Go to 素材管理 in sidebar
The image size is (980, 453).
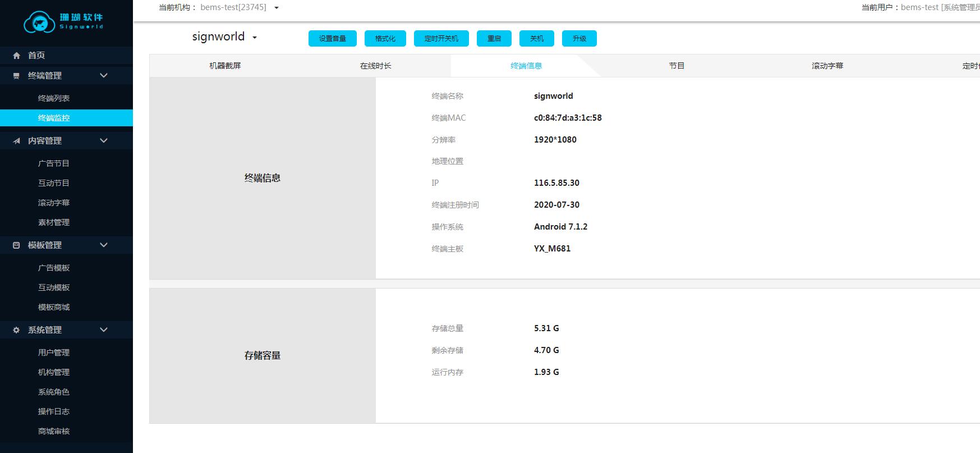point(54,222)
